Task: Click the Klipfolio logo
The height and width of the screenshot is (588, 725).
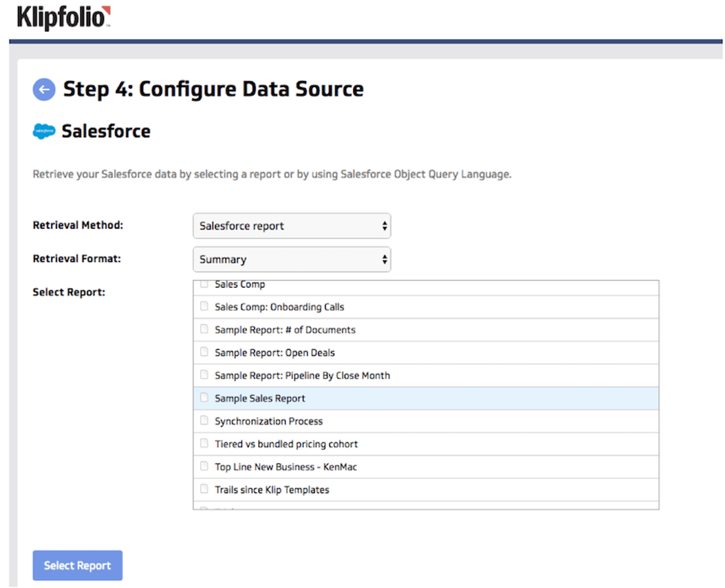Action: click(62, 16)
